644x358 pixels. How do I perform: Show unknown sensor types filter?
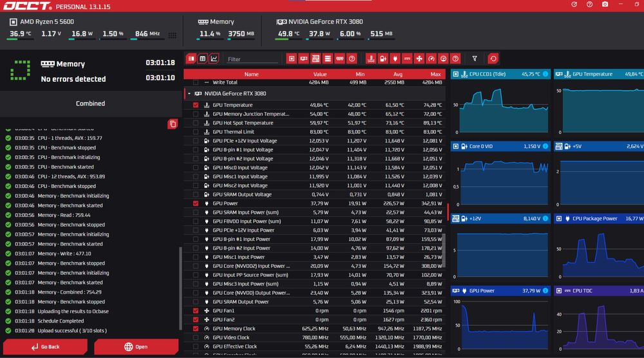(x=455, y=59)
